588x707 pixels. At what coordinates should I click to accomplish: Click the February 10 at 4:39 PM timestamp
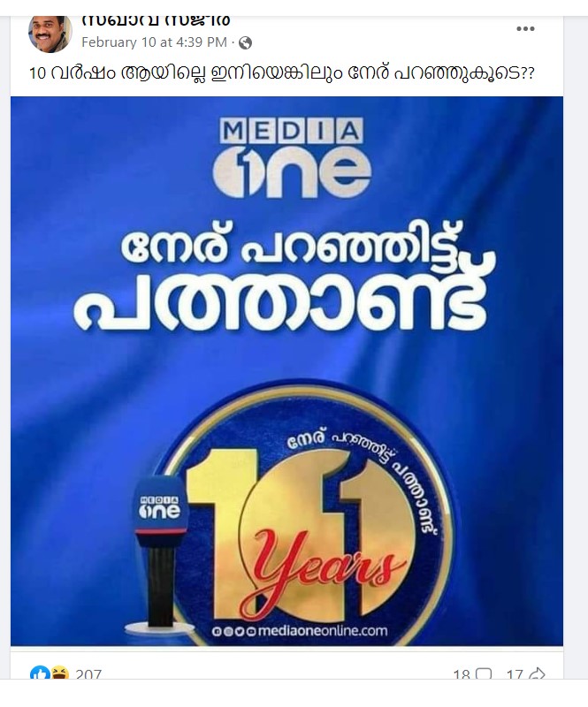tap(155, 42)
